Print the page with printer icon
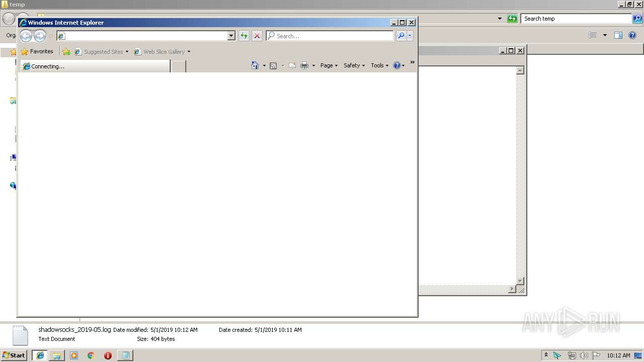This screenshot has height=362, width=644. tap(304, 65)
